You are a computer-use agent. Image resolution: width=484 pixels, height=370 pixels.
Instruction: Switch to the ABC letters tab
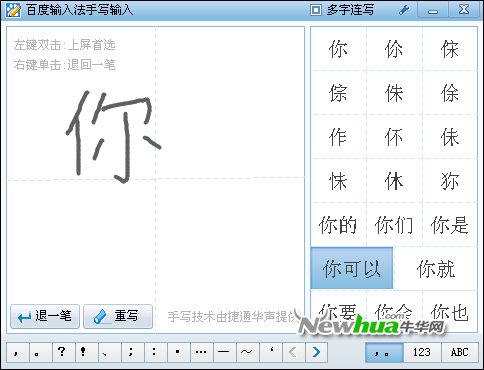coord(460,353)
